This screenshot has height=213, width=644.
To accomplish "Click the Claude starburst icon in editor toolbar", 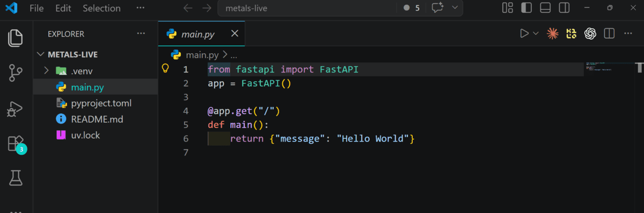I will [x=552, y=34].
